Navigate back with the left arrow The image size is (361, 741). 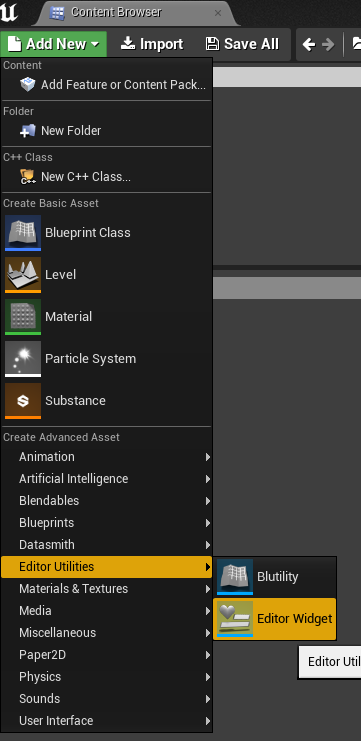[x=309, y=44]
